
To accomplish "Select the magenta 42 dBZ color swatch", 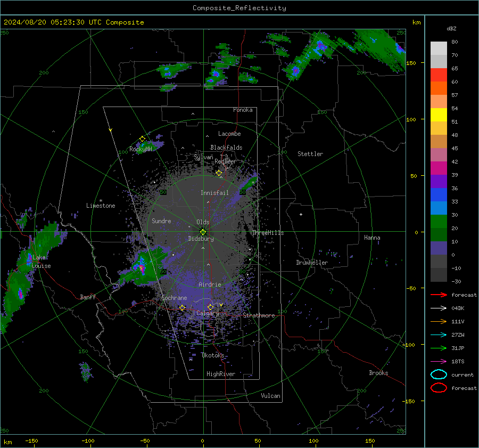I will tap(439, 168).
